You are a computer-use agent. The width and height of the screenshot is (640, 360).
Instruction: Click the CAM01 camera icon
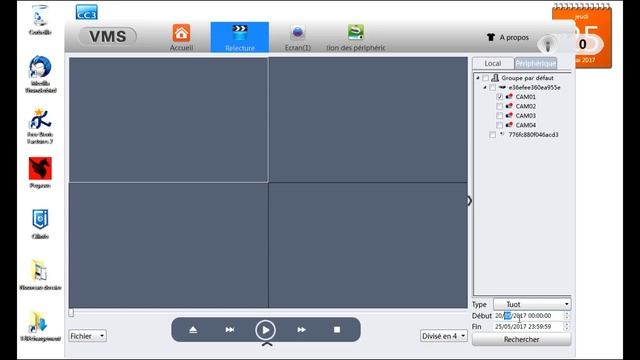509,97
